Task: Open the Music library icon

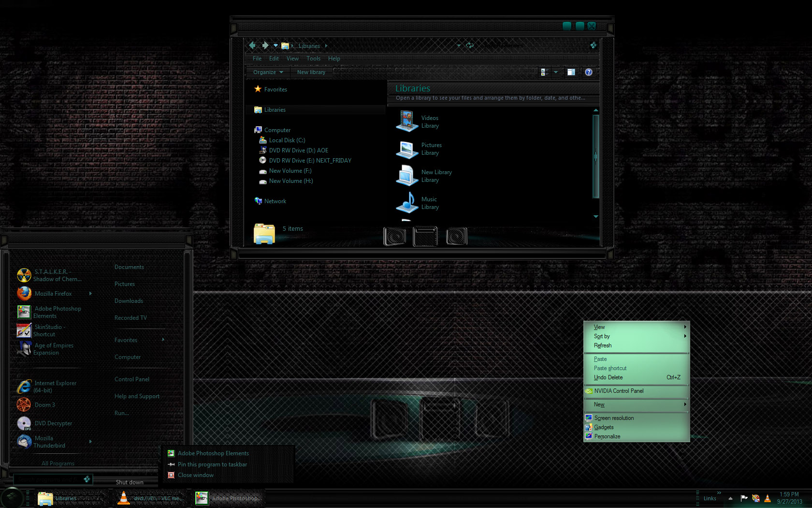Action: tap(406, 203)
